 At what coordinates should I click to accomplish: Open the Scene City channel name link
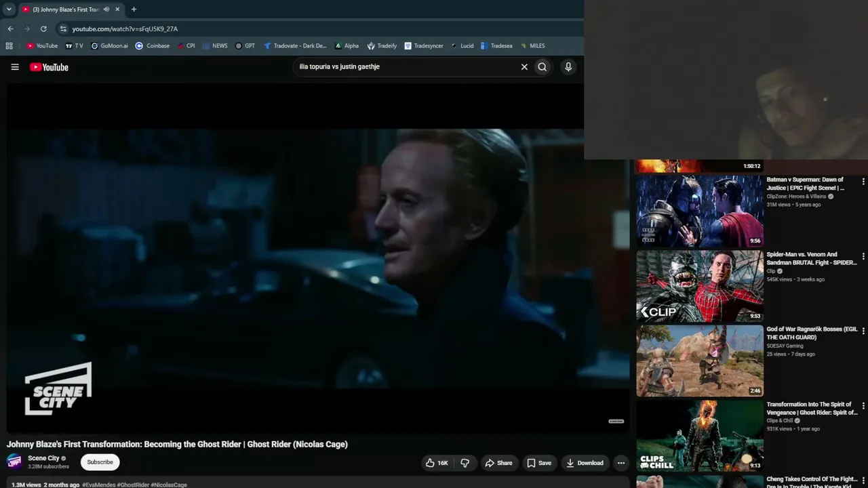click(43, 458)
